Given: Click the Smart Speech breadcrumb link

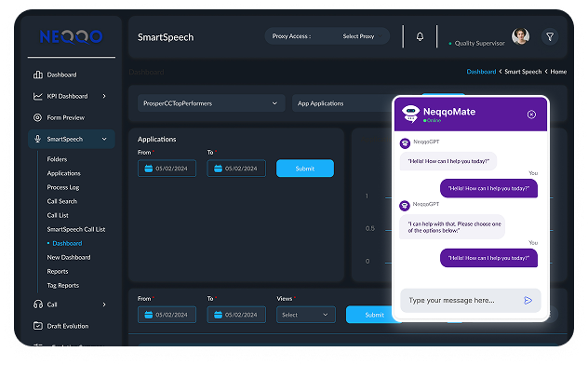Looking at the screenshot, I should [x=523, y=72].
